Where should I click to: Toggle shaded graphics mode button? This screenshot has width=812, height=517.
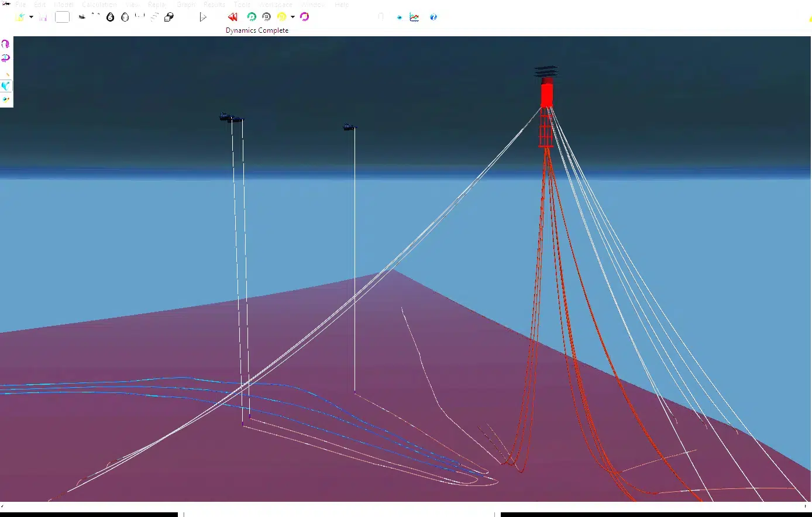coord(6,86)
